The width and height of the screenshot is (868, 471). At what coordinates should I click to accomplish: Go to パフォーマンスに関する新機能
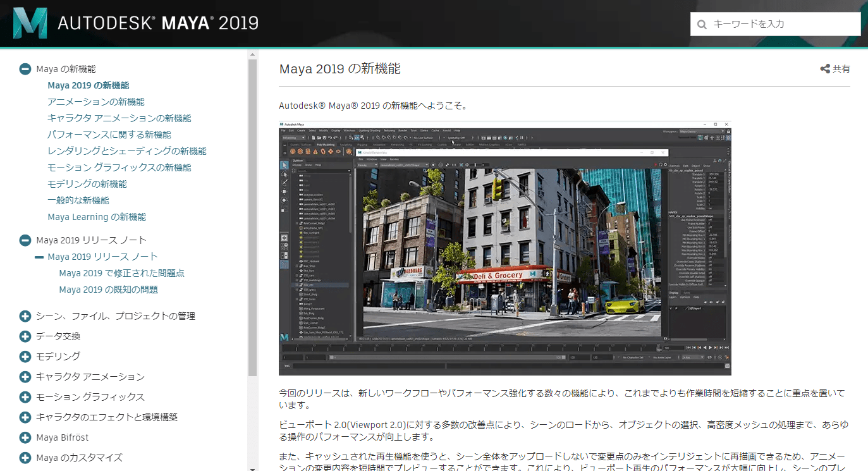tap(109, 135)
